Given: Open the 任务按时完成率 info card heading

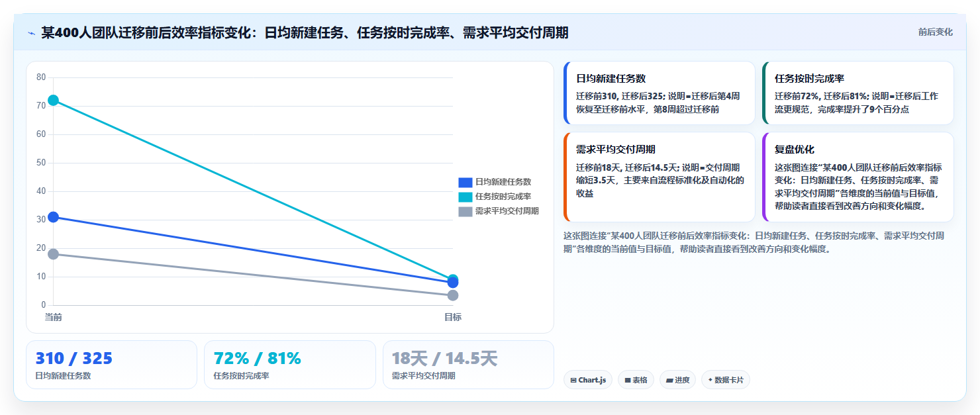Looking at the screenshot, I should [809, 79].
